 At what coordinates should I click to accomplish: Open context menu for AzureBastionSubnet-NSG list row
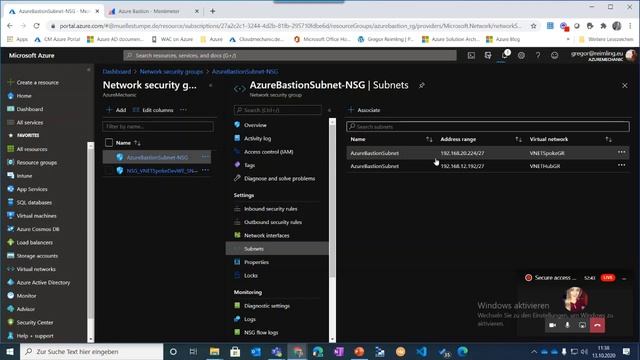pyautogui.click(x=205, y=157)
